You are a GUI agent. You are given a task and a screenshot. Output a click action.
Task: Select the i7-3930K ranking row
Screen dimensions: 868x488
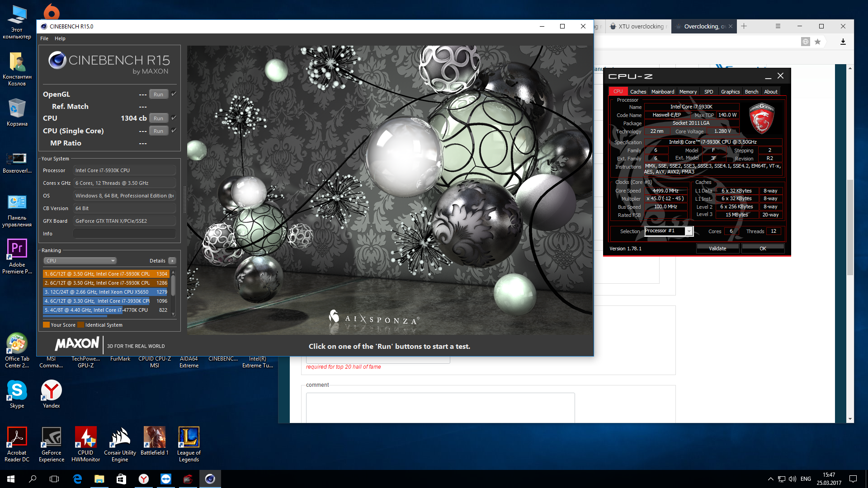[x=106, y=301]
